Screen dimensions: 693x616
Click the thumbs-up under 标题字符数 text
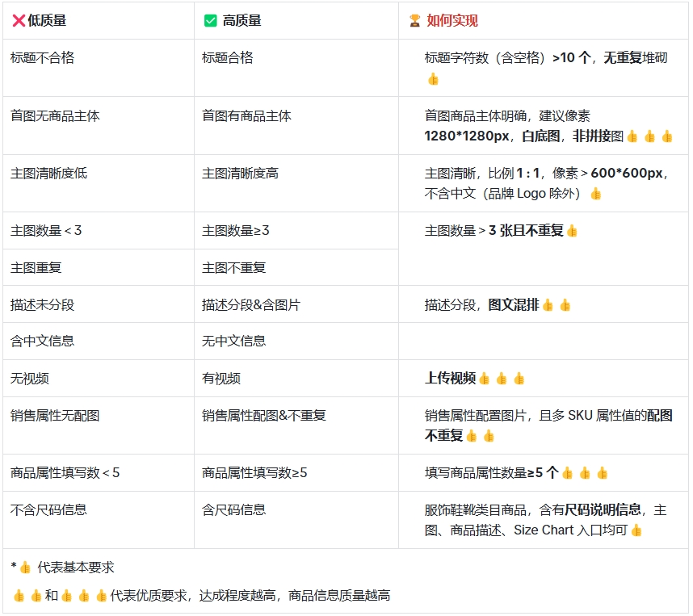pos(433,79)
